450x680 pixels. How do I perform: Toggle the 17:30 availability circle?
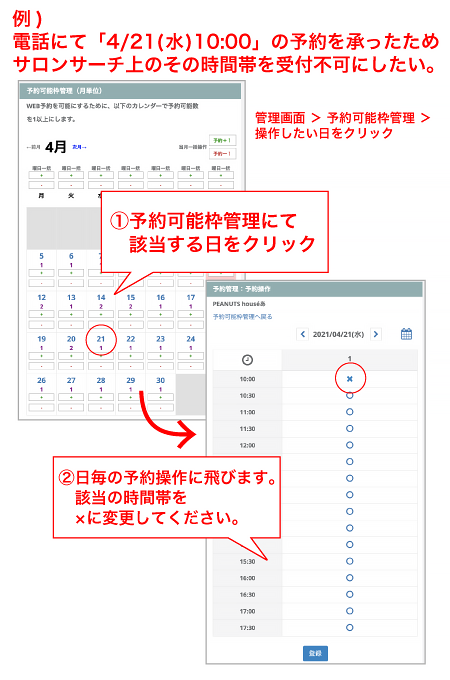pos(350,628)
